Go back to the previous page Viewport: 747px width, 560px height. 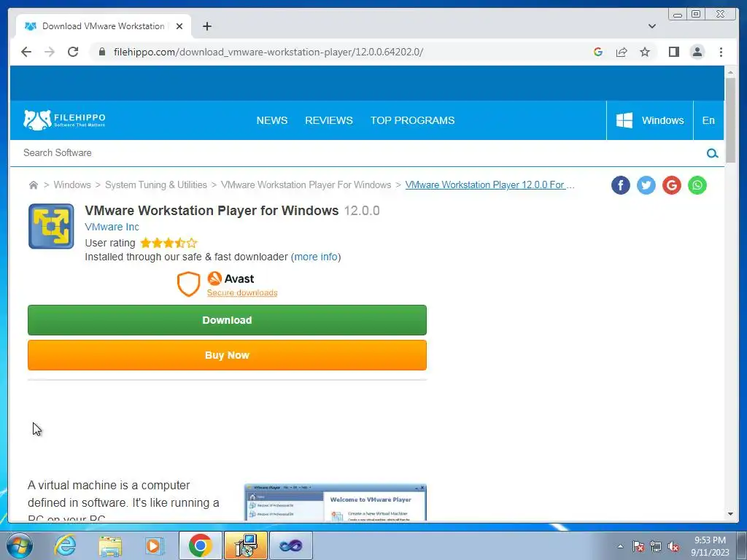coord(26,52)
